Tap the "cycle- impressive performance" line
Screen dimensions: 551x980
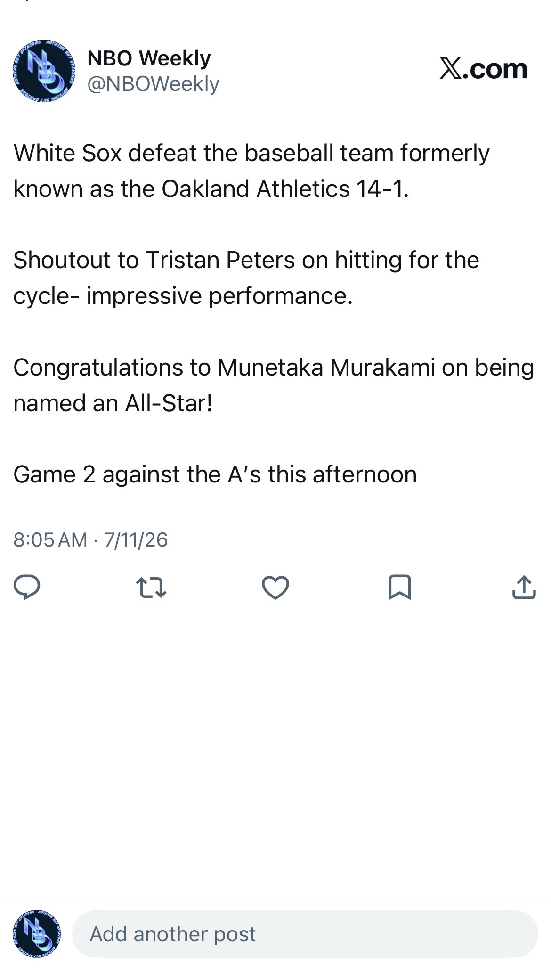(183, 296)
